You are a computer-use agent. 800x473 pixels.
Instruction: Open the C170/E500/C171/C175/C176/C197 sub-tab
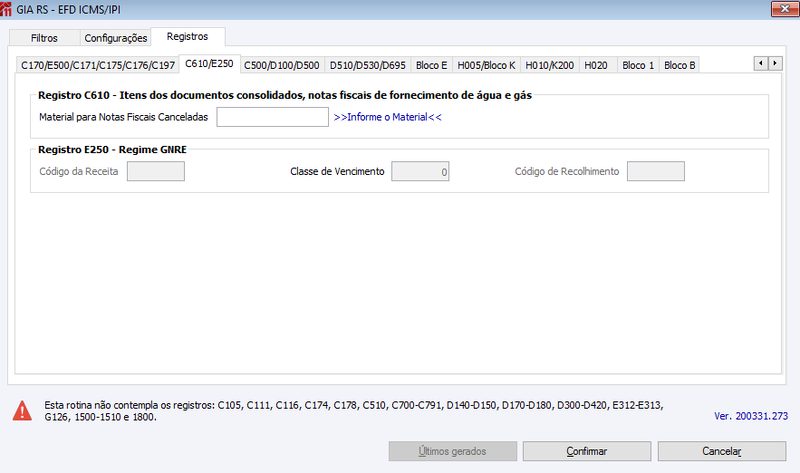97,65
